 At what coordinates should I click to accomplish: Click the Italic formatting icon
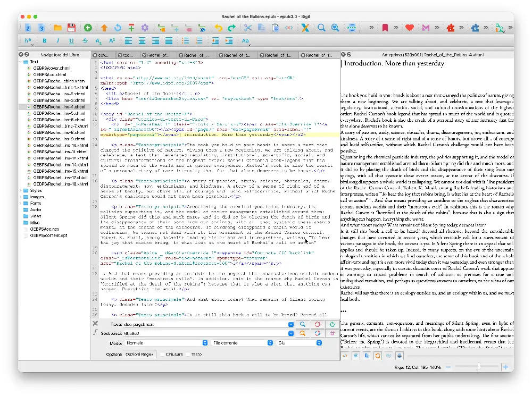[x=58, y=41]
